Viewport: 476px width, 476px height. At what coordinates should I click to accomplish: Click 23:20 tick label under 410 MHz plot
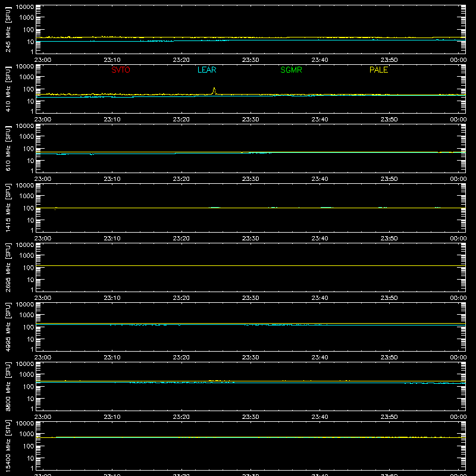181,120
